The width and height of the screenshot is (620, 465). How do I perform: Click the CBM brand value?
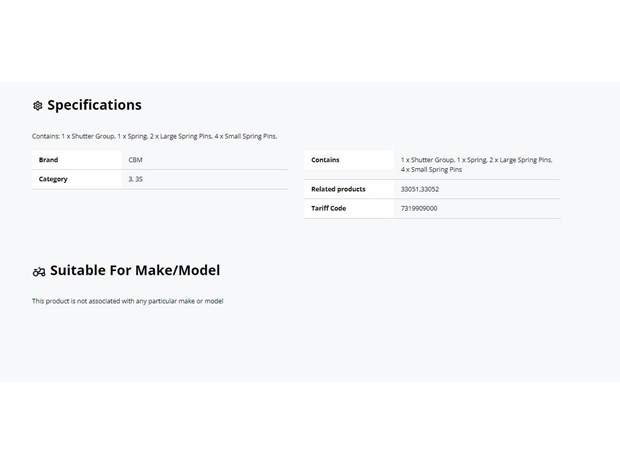(x=135, y=160)
